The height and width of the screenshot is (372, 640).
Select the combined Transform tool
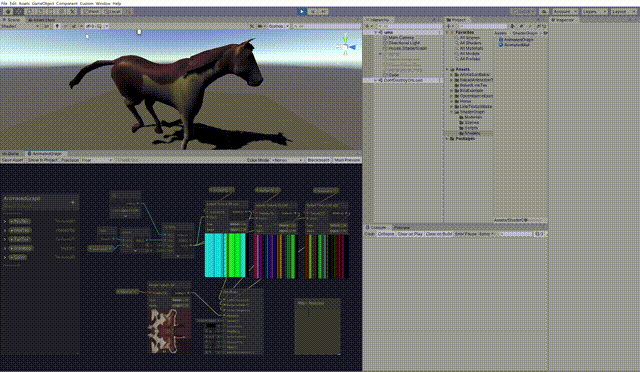coord(62,12)
